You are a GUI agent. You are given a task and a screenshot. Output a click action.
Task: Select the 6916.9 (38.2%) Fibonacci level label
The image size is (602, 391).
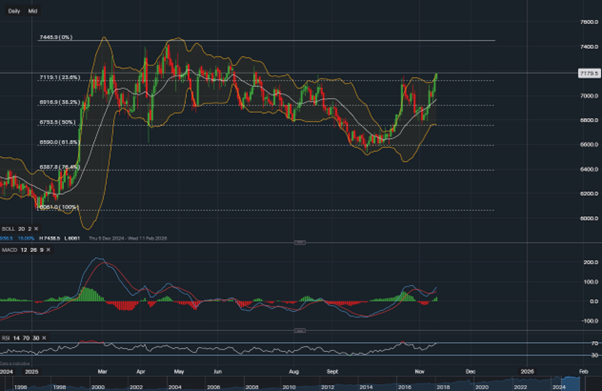(60, 102)
